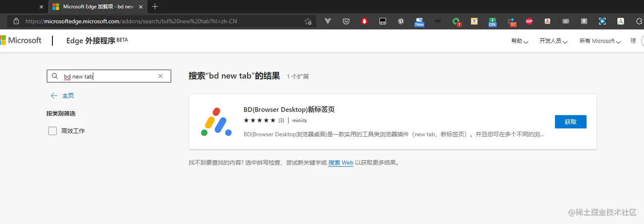
Task: Click the magnifier icon in search box
Action: pyautogui.click(x=55, y=76)
